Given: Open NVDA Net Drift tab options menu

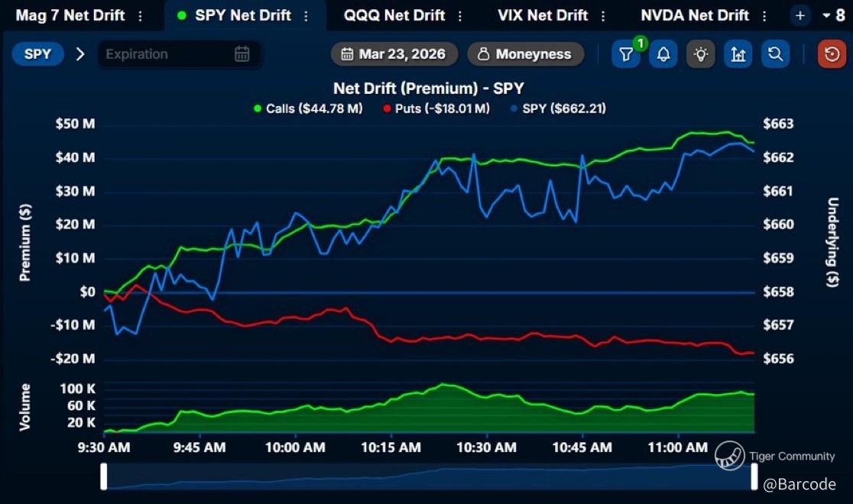Looking at the screenshot, I should click(764, 16).
